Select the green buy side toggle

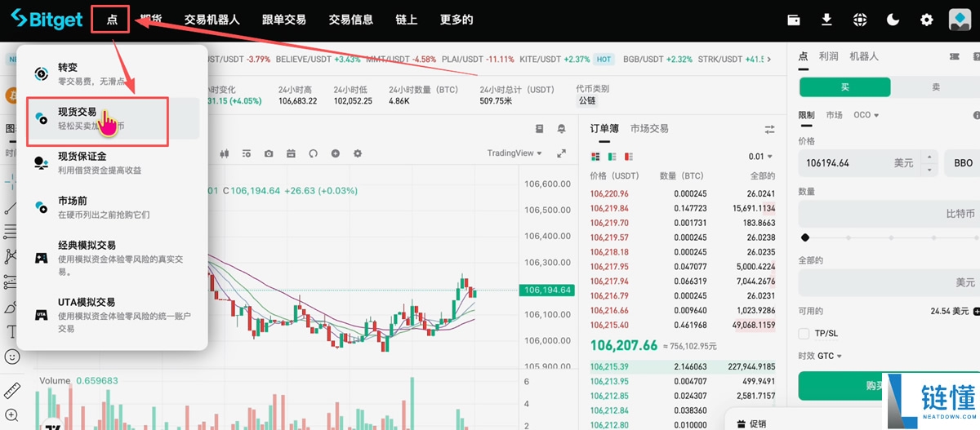(844, 86)
